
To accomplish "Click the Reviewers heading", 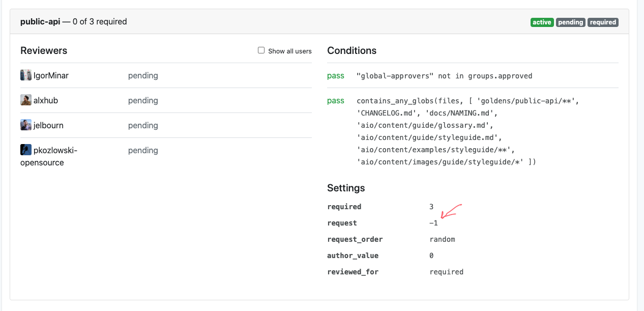I will point(44,51).
